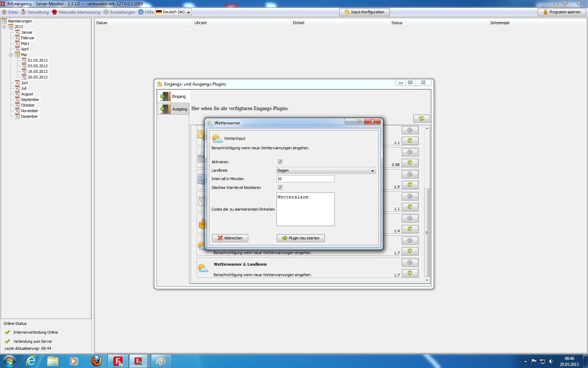Open Internet Explorer from the taskbar
This screenshot has width=588, height=368.
pyautogui.click(x=31, y=361)
